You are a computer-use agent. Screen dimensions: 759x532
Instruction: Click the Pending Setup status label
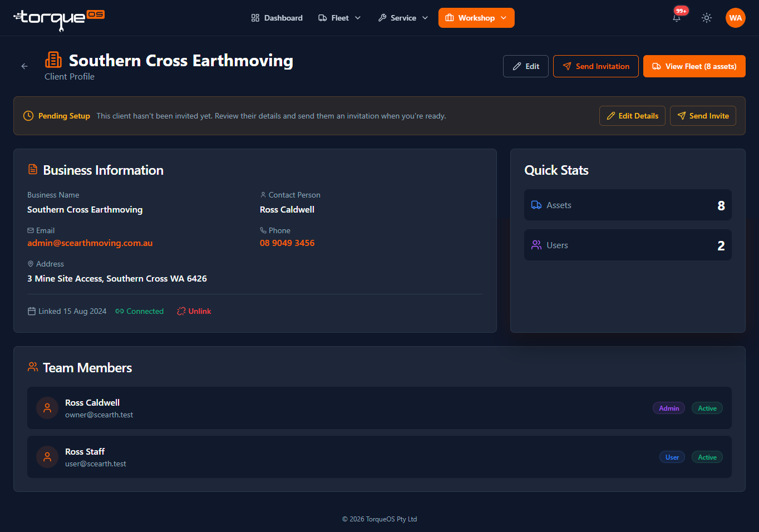(64, 116)
